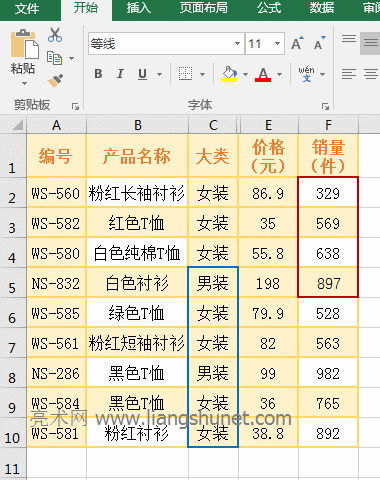
Task: Select row 1 header
Action: (x=13, y=156)
